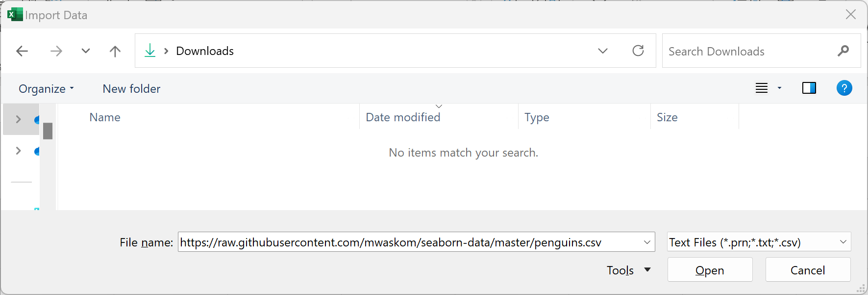Image resolution: width=868 pixels, height=295 pixels.
Task: Click the Forward navigation arrow
Action: (56, 51)
